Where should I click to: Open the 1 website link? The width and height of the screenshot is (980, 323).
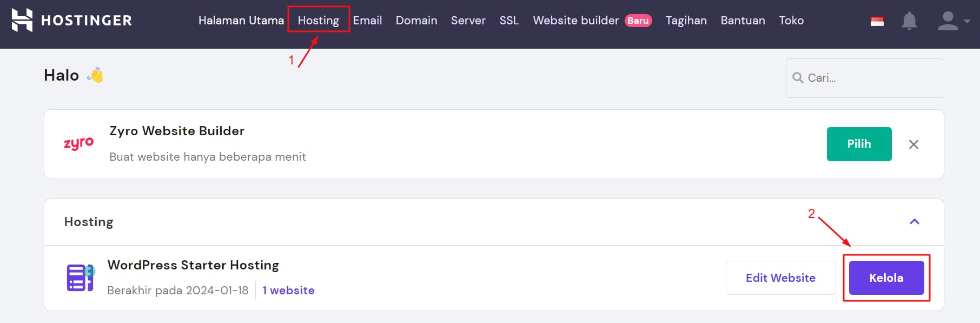(288, 291)
